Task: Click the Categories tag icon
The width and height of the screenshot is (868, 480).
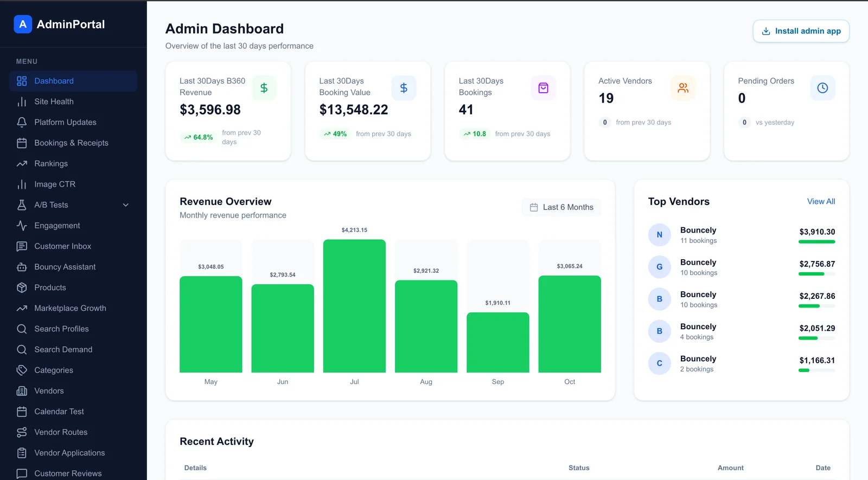Action: [x=22, y=370]
